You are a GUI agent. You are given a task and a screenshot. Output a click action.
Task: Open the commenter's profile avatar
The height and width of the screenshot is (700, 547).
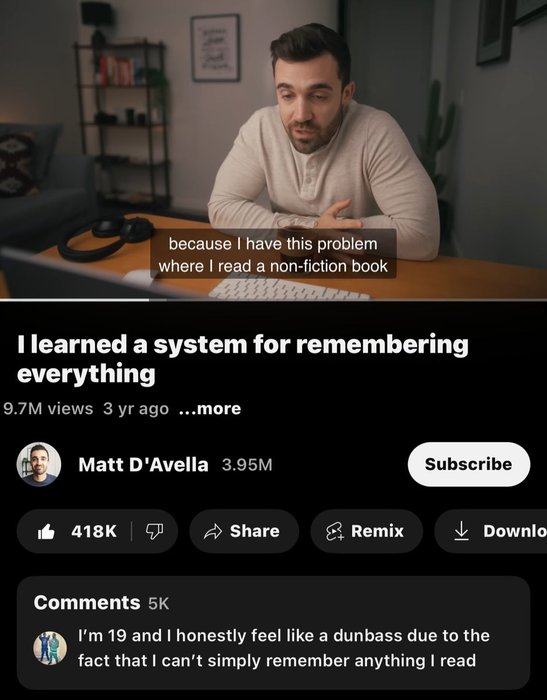[x=50, y=648]
